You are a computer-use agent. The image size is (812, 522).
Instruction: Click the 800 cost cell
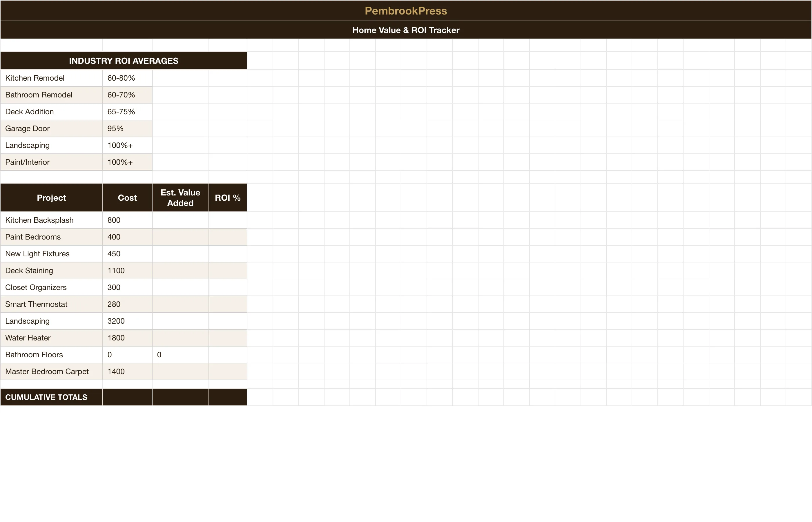tap(127, 220)
